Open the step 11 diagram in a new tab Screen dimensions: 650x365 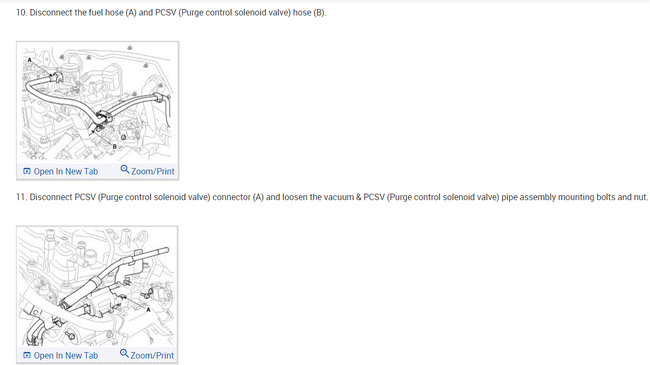[x=61, y=355]
